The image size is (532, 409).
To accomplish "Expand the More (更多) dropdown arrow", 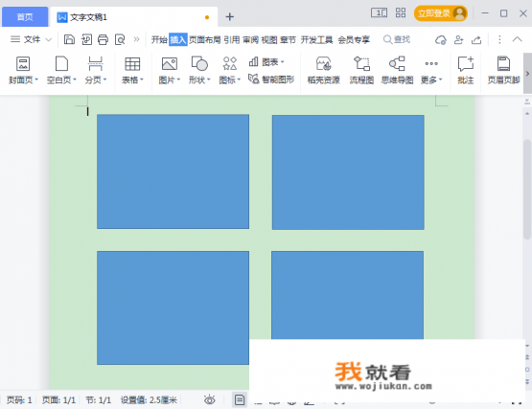I will [x=440, y=80].
